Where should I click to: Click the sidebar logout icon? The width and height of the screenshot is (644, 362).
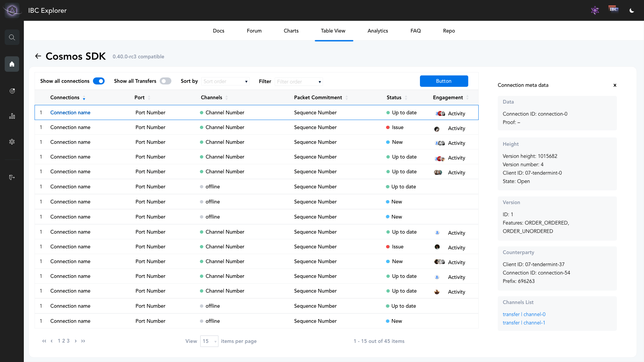tap(12, 177)
